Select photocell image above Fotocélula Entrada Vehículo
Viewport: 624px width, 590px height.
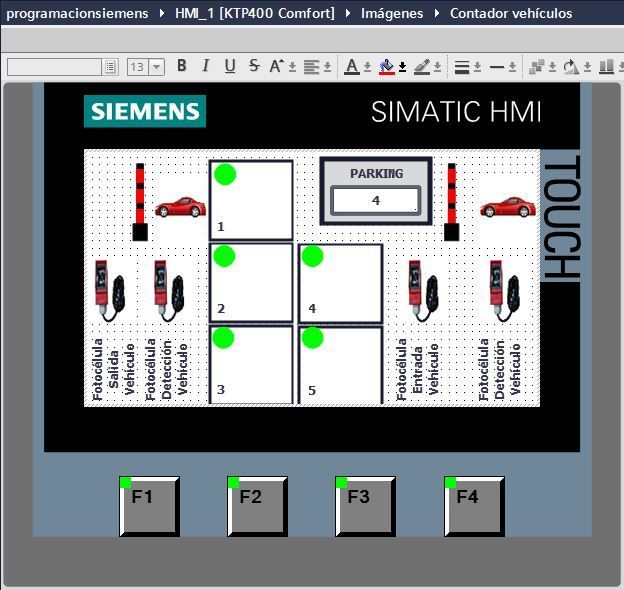[423, 291]
